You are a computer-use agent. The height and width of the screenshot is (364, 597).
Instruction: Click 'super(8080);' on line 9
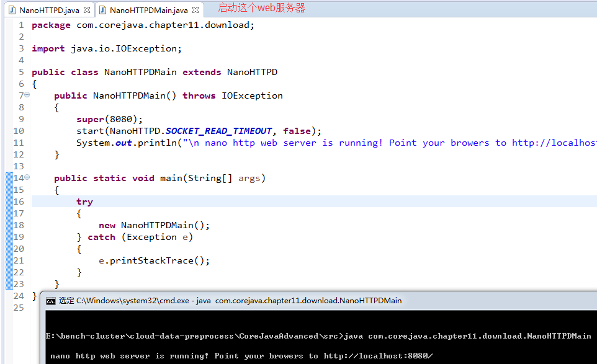110,120
